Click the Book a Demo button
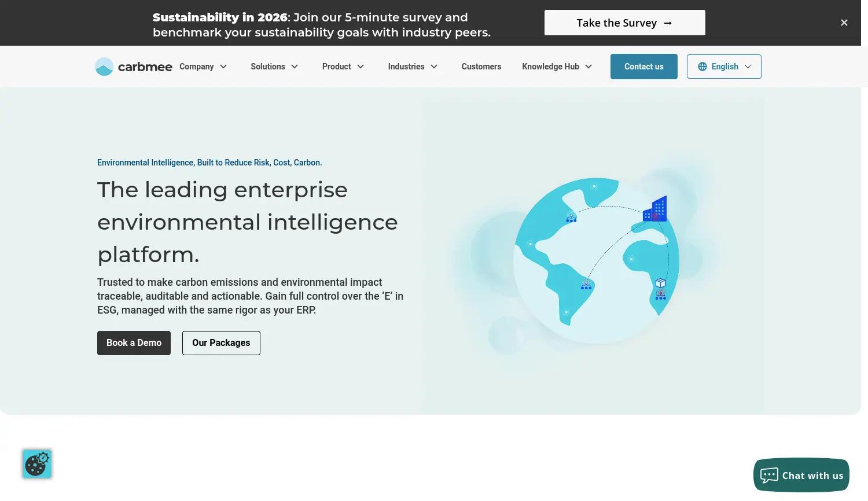This screenshot has width=868, height=501. click(x=134, y=343)
